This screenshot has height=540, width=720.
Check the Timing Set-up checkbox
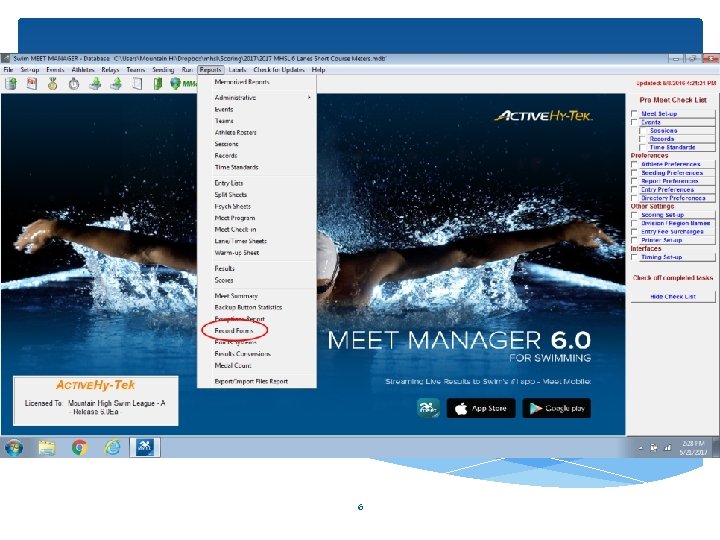point(634,257)
